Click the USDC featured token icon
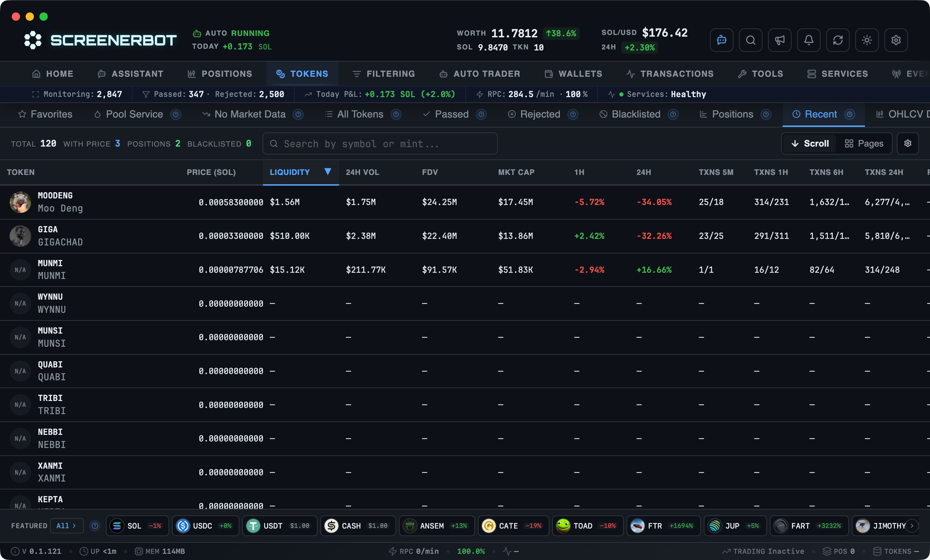930x560 pixels. coord(183,526)
